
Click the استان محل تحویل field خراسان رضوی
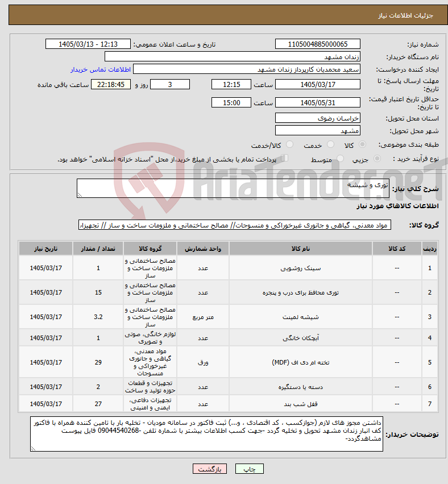click(317, 118)
